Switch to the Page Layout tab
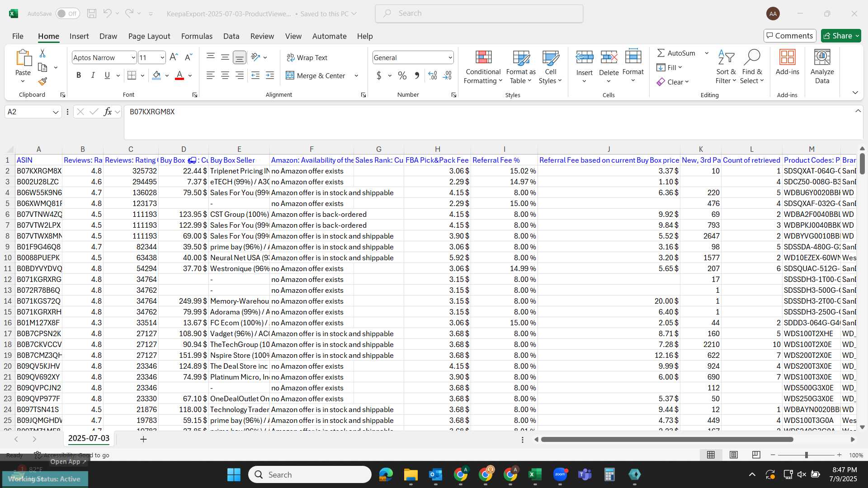Viewport: 868px width, 488px height. [x=149, y=36]
